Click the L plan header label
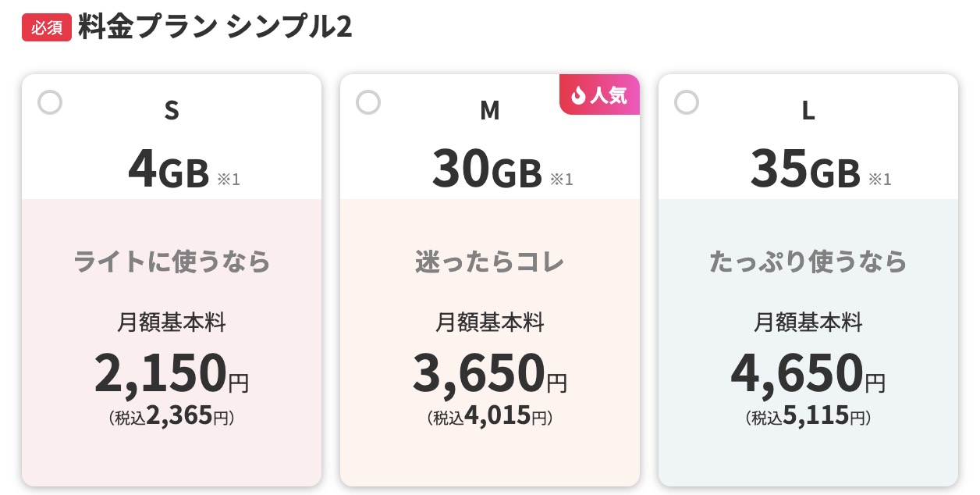Screen dimensions: 980x495 tap(808, 110)
